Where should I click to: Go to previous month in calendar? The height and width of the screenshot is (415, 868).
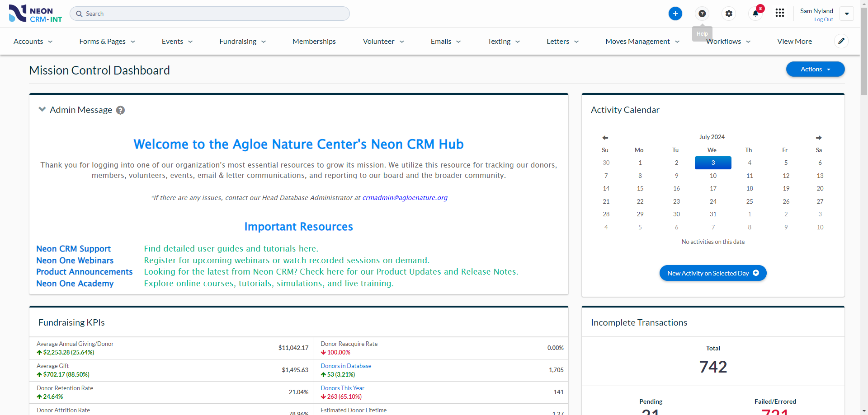pos(605,137)
